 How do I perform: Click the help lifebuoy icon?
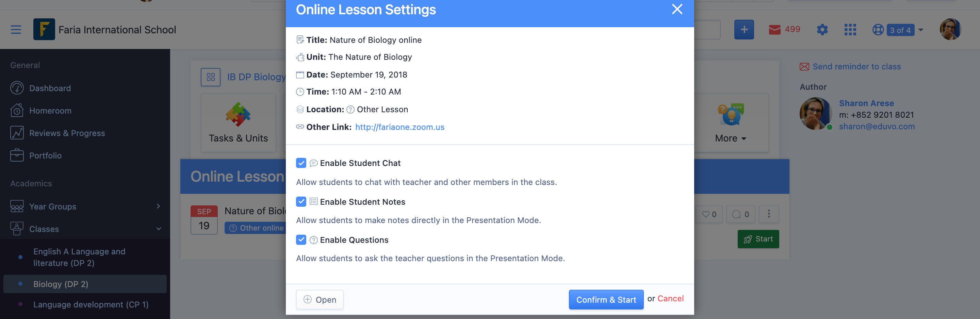click(878, 29)
